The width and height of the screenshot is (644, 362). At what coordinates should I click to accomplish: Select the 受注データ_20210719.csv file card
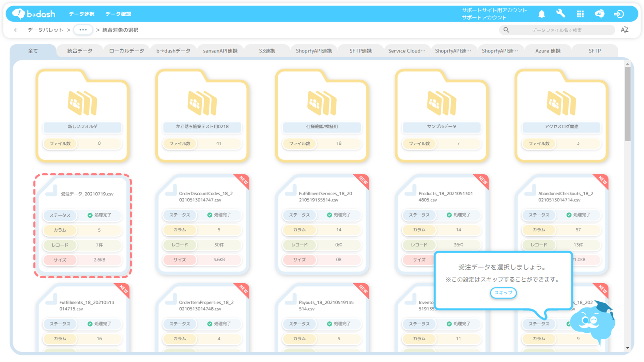pos(82,225)
